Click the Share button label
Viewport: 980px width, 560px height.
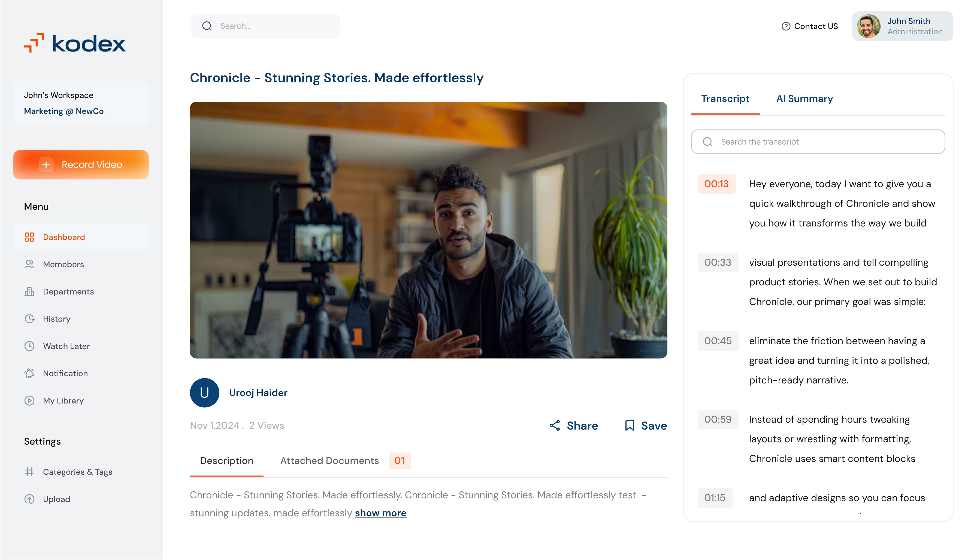[582, 425]
